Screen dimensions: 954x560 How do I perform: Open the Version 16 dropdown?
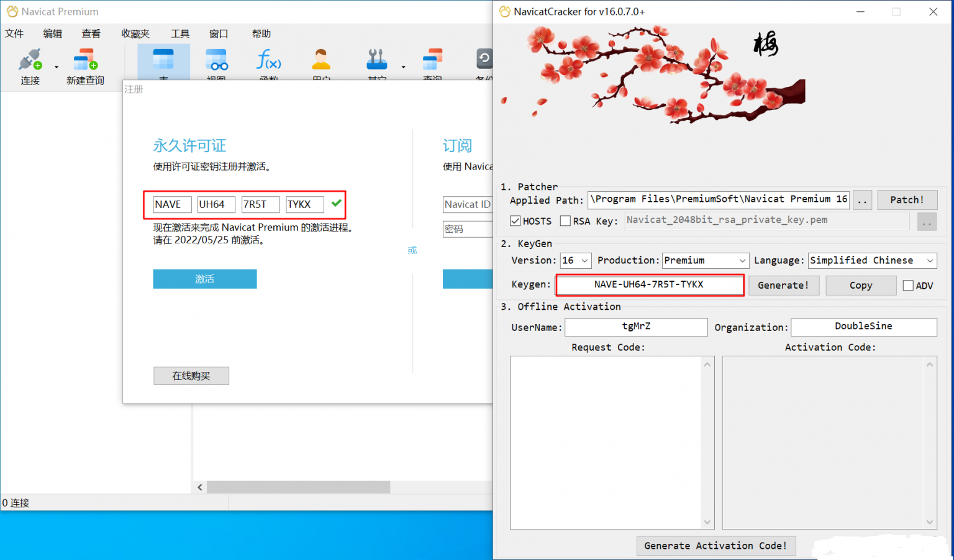tap(576, 261)
